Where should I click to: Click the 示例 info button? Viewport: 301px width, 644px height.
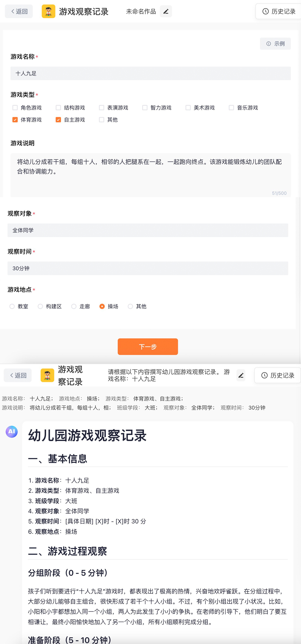pyautogui.click(x=275, y=44)
